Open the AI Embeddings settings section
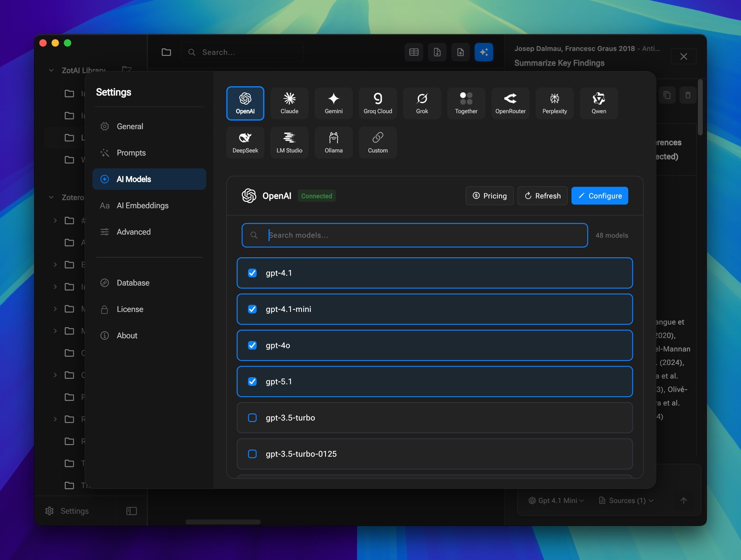The height and width of the screenshot is (560, 741). pyautogui.click(x=142, y=205)
